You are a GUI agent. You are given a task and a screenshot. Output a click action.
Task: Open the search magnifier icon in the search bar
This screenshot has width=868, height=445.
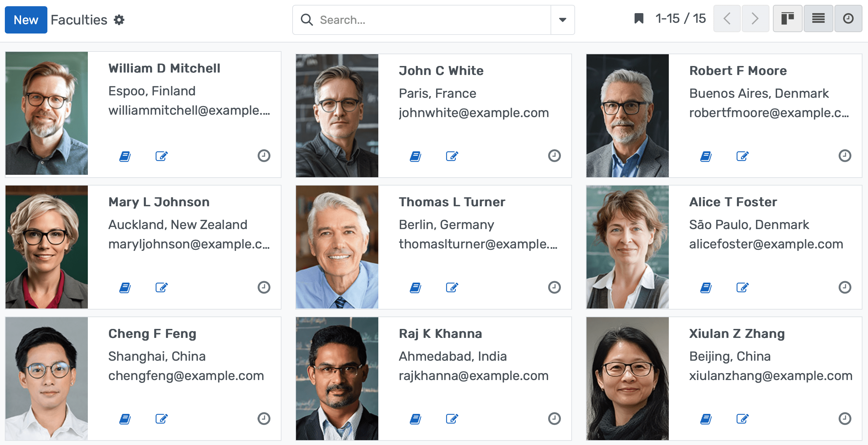[306, 20]
